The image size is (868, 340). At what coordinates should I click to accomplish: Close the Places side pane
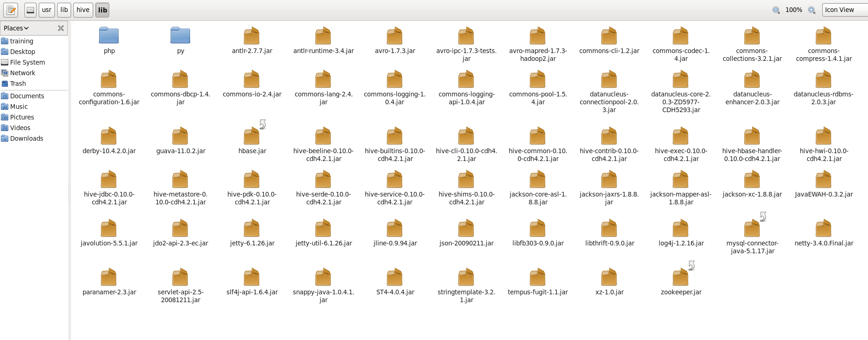(61, 28)
